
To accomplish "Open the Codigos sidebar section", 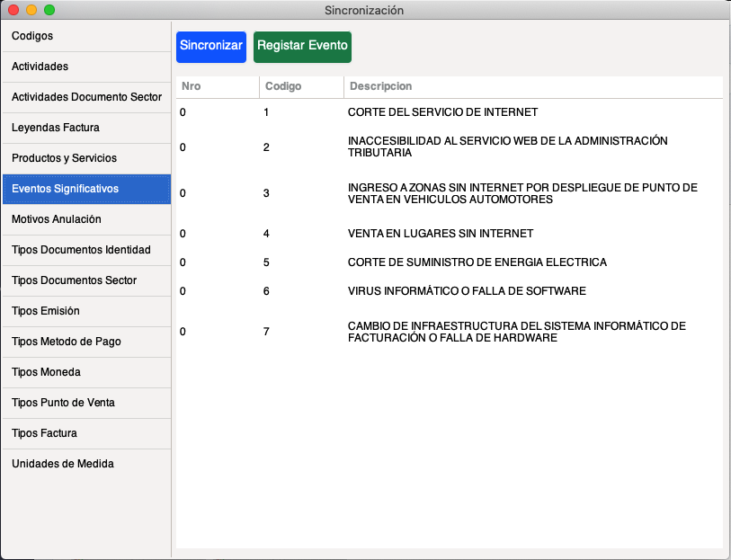I will (85, 36).
